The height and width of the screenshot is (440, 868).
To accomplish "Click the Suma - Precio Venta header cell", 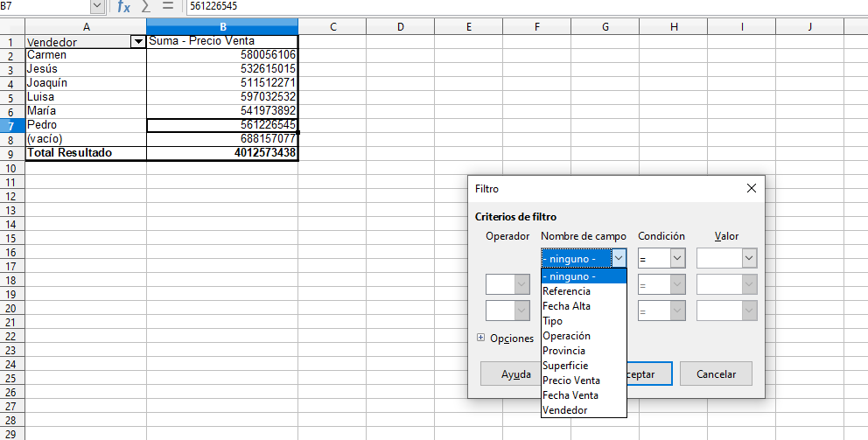I will 222,41.
